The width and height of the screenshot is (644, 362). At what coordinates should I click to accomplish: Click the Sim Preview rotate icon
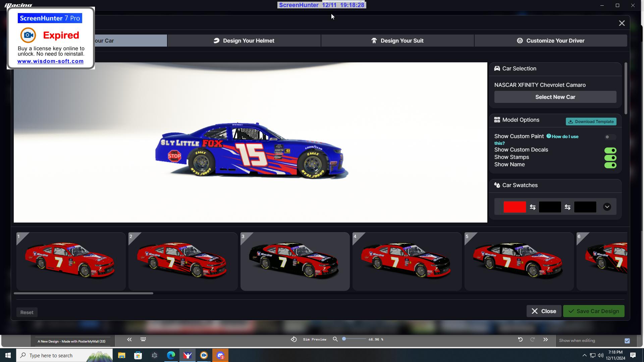[294, 339]
